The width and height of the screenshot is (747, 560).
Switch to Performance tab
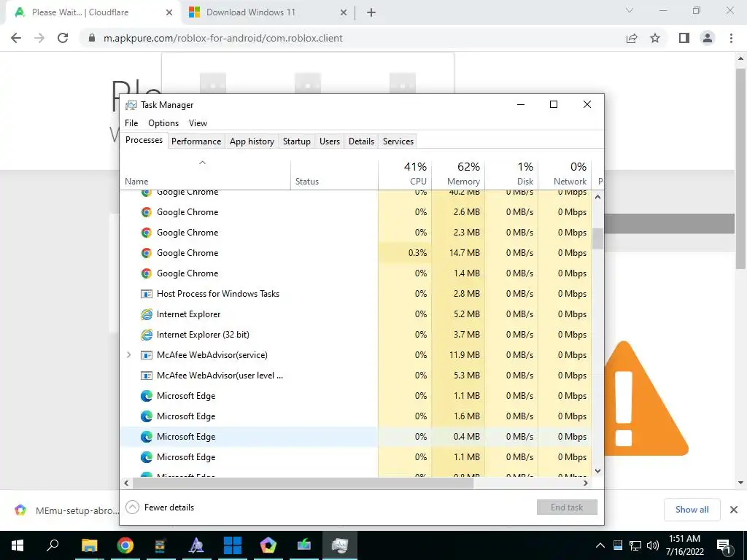(196, 141)
